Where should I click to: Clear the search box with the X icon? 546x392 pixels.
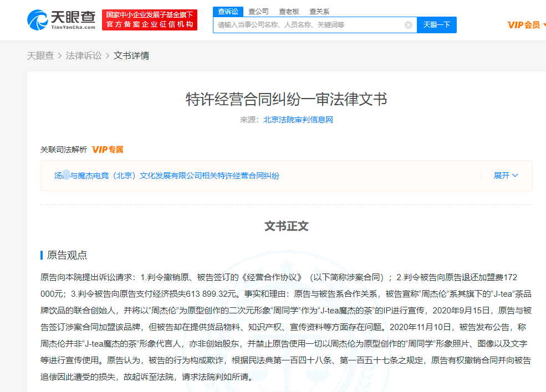(409, 25)
